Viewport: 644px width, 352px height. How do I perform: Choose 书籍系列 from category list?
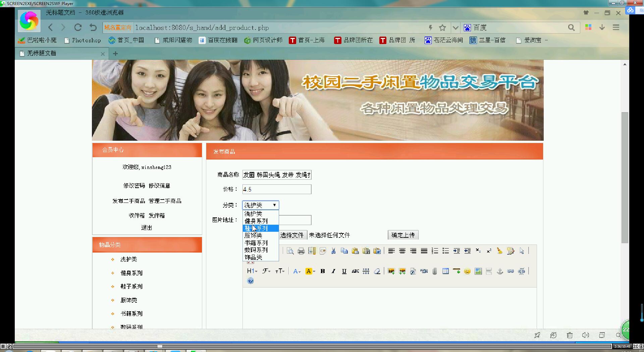(261, 243)
